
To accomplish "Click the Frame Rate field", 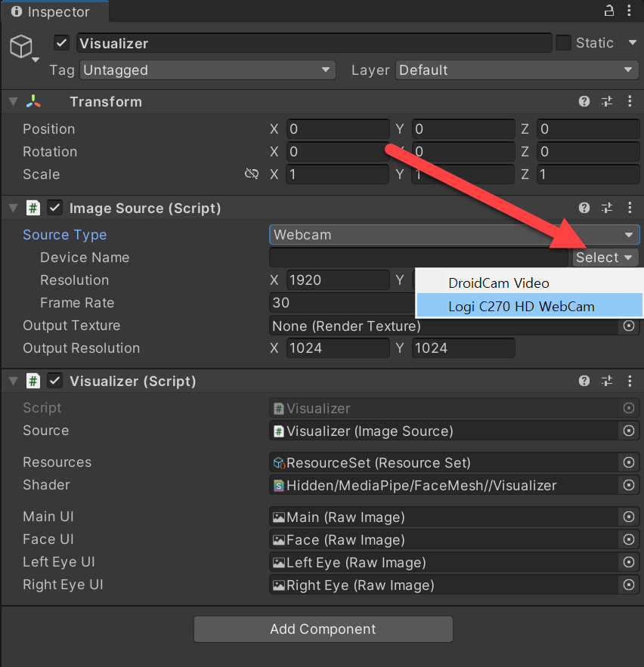I will pos(342,302).
